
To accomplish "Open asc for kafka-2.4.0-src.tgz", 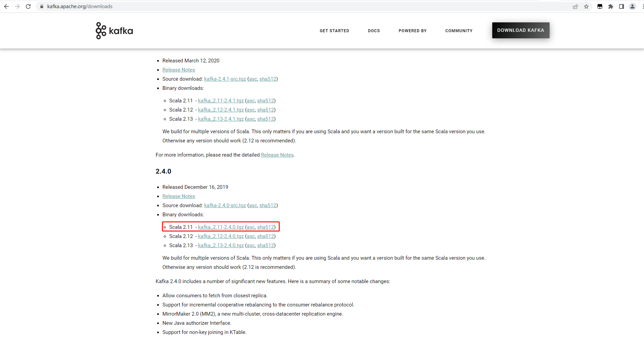I will click(x=253, y=205).
